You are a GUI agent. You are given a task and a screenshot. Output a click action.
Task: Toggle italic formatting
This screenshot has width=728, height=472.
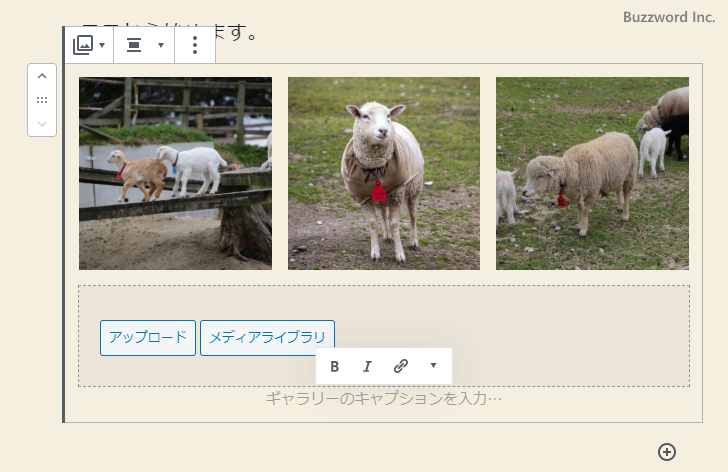click(367, 366)
